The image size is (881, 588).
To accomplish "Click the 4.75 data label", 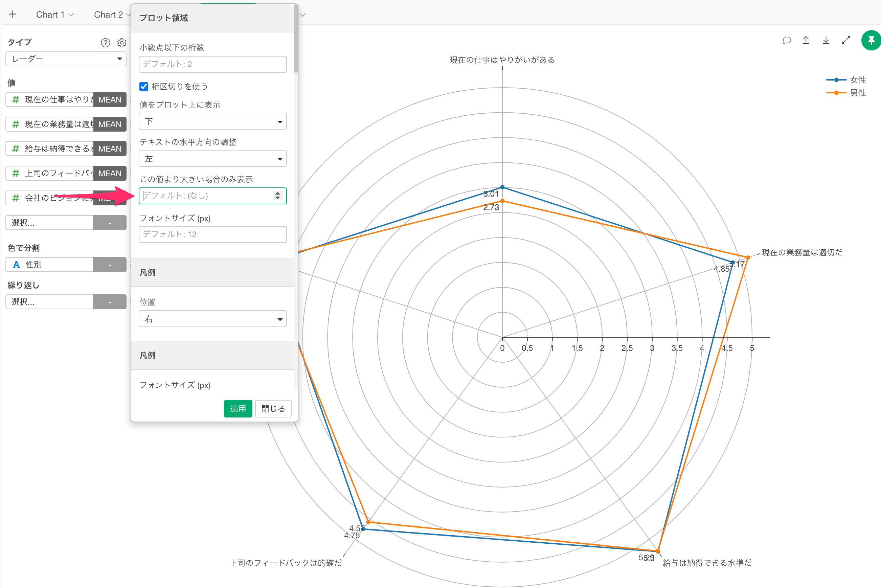I will pos(352,536).
